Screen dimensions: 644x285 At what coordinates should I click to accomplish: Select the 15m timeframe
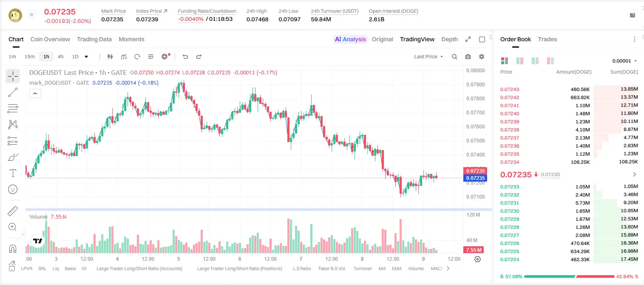click(x=29, y=57)
